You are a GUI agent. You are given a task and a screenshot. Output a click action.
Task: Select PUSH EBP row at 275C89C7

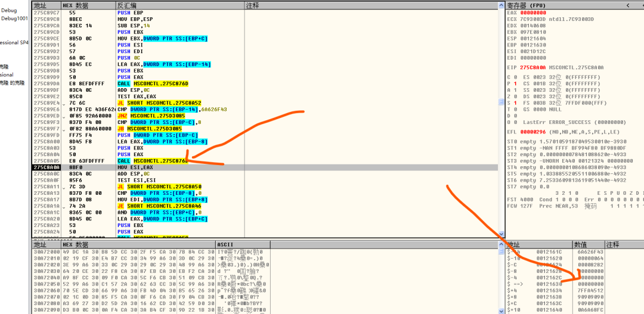point(265,13)
